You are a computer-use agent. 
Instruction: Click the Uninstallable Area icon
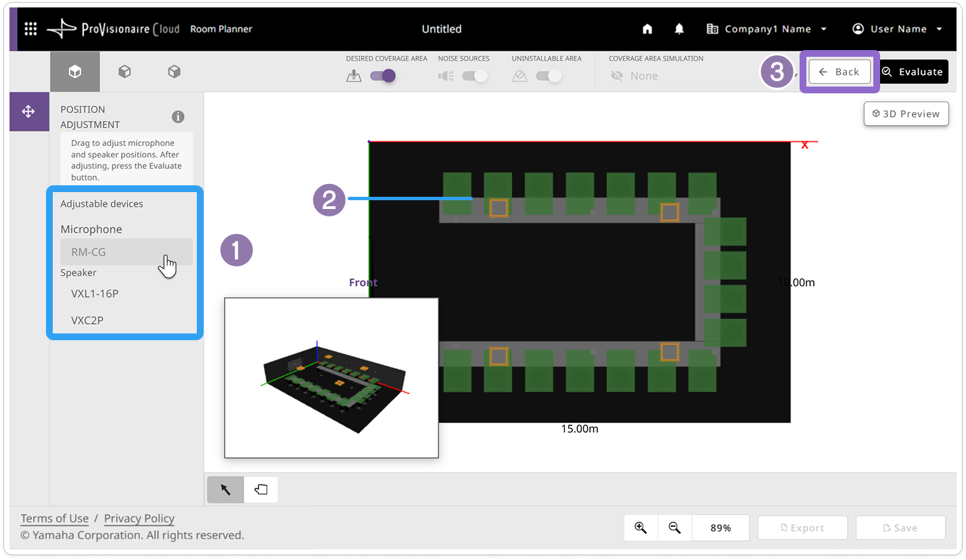520,76
